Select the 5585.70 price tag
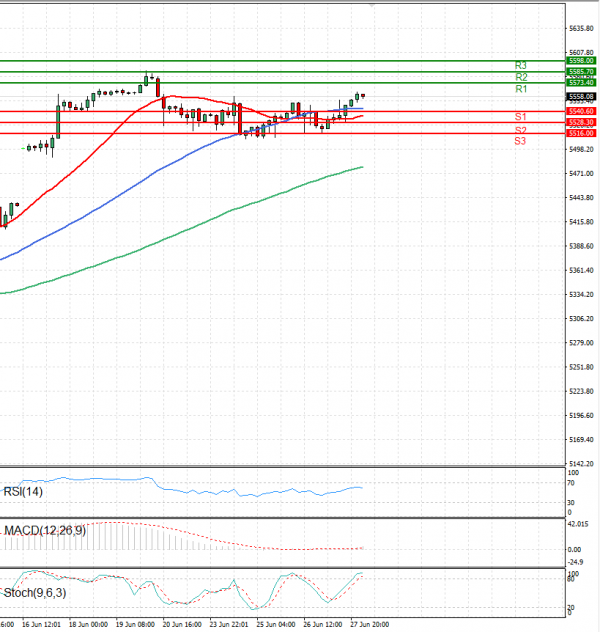This screenshot has width=600, height=632. 581,72
